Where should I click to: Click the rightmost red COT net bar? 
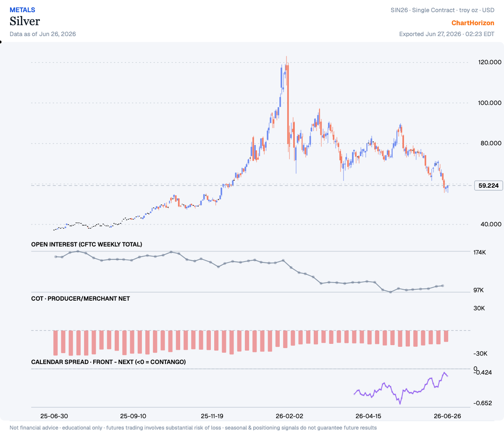click(446, 336)
